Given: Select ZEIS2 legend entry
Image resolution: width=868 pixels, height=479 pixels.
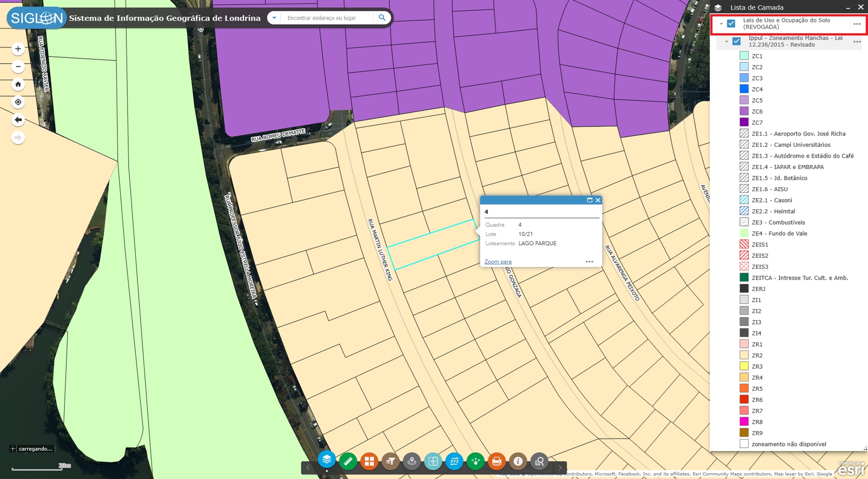Looking at the screenshot, I should point(760,255).
